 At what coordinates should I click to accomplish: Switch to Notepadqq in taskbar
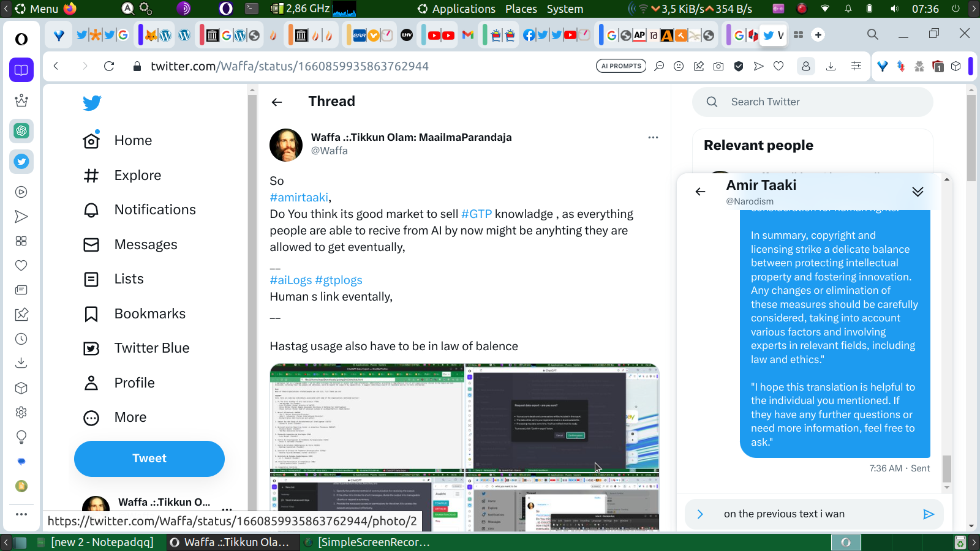96,542
